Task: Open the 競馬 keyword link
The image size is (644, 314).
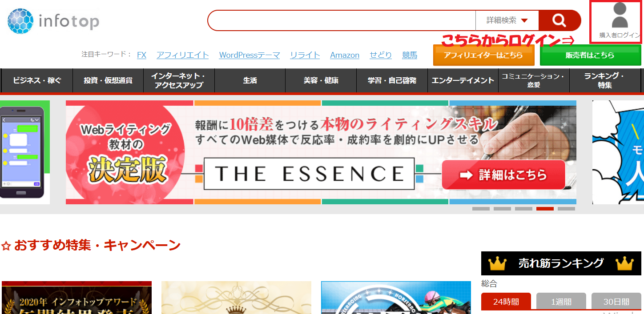Action: pyautogui.click(x=410, y=55)
